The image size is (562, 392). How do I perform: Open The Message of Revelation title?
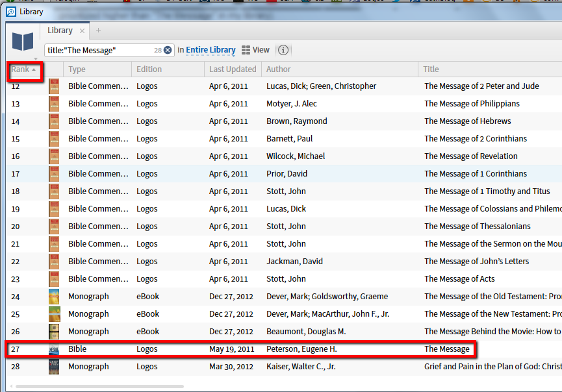tap(470, 156)
